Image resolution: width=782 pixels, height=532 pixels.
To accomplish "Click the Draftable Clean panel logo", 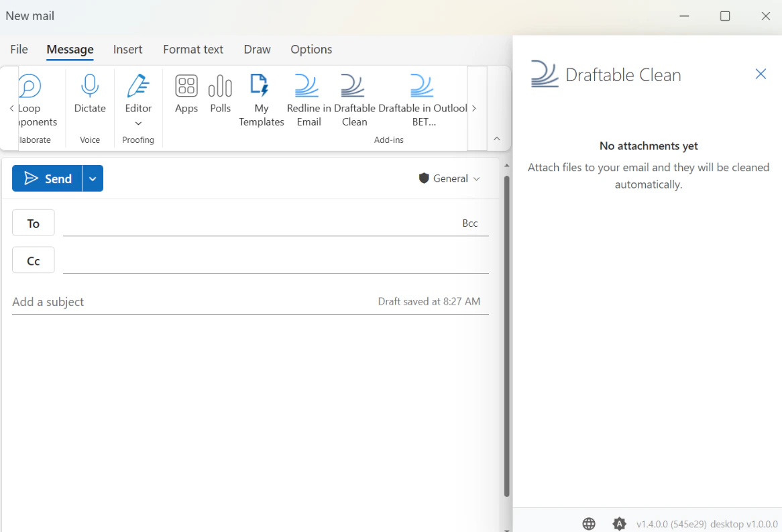I will 545,74.
